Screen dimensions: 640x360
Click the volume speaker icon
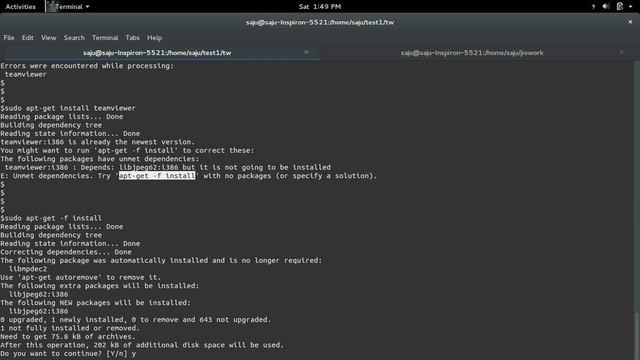(606, 7)
